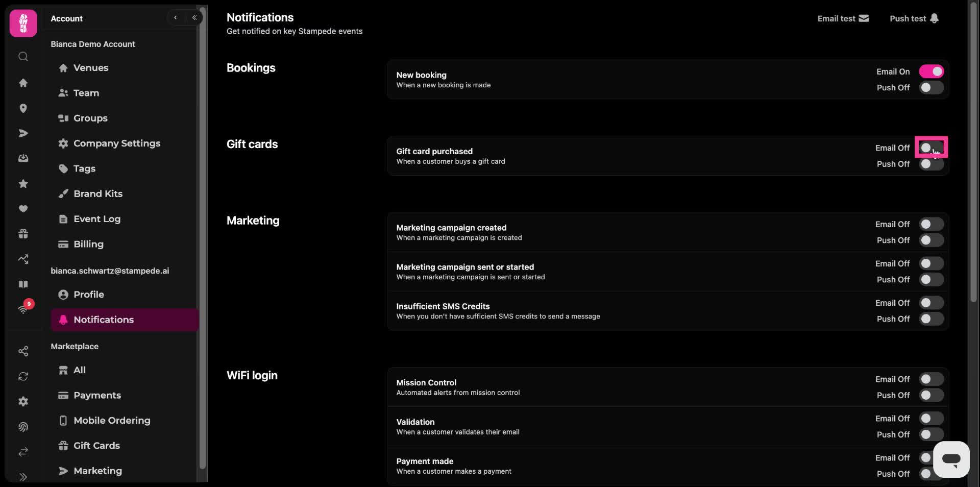Open the gift box icon in left rail

click(23, 234)
